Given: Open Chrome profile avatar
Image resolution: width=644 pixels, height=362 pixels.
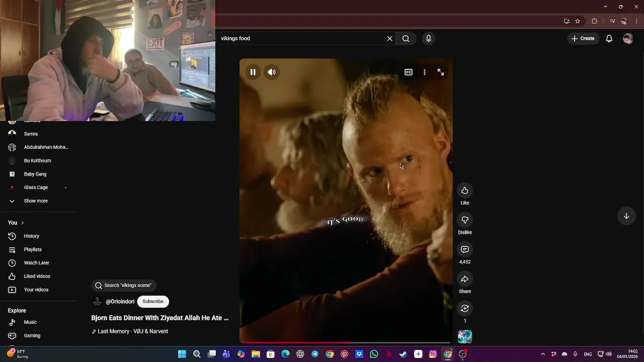Looking at the screenshot, I should tap(624, 21).
